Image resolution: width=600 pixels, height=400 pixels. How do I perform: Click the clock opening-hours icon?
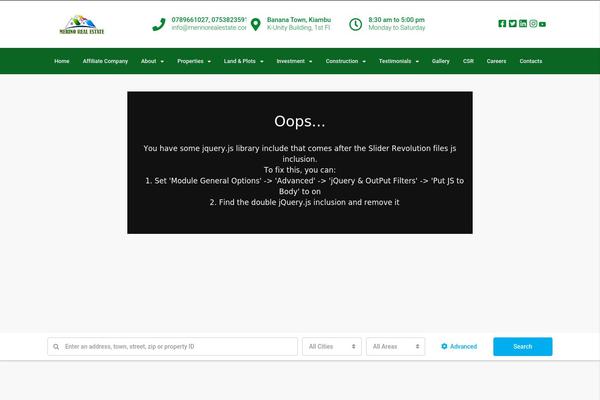tap(355, 24)
